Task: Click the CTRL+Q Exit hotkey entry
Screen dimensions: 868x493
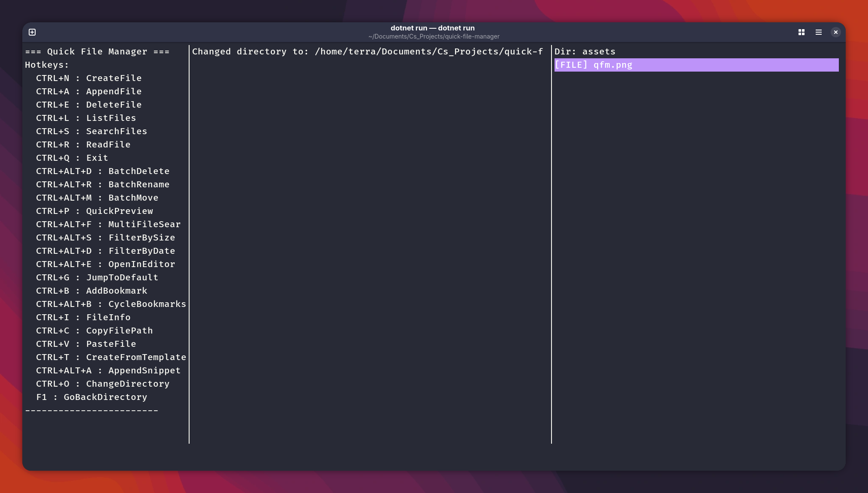Action: pos(72,158)
